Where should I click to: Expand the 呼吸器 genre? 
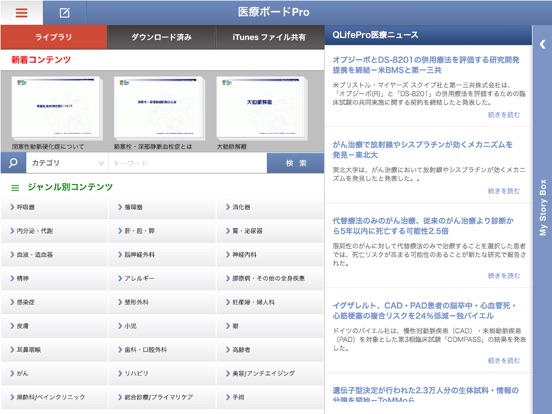[54, 207]
